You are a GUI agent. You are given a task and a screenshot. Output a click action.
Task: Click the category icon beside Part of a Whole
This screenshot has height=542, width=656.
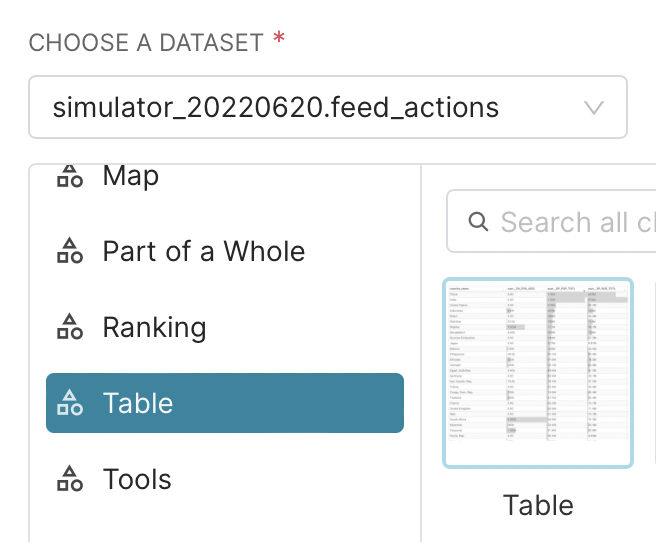click(70, 251)
